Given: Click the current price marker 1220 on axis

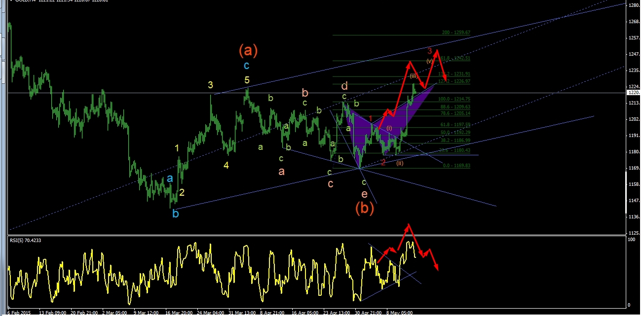Looking at the screenshot, I should pyautogui.click(x=633, y=92).
